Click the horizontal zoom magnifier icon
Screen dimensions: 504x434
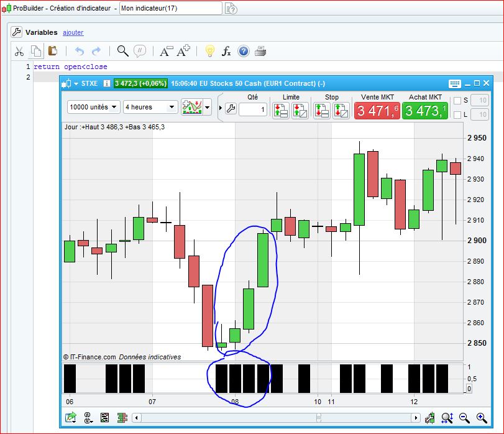pyautogui.click(x=447, y=418)
